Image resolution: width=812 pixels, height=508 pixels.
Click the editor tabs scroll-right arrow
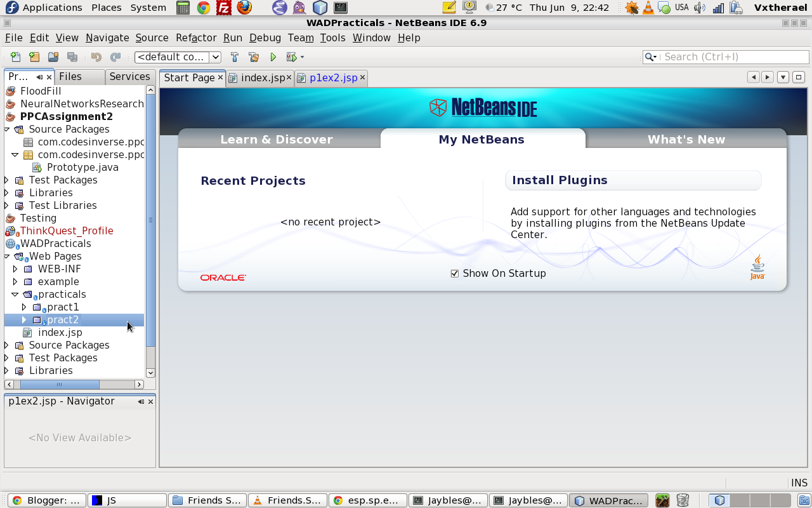[768, 77]
